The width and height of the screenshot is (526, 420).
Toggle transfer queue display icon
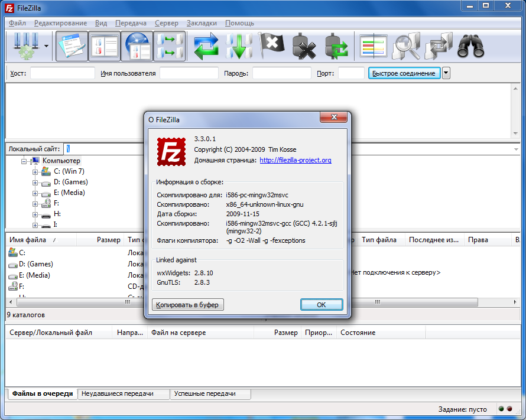tap(170, 46)
